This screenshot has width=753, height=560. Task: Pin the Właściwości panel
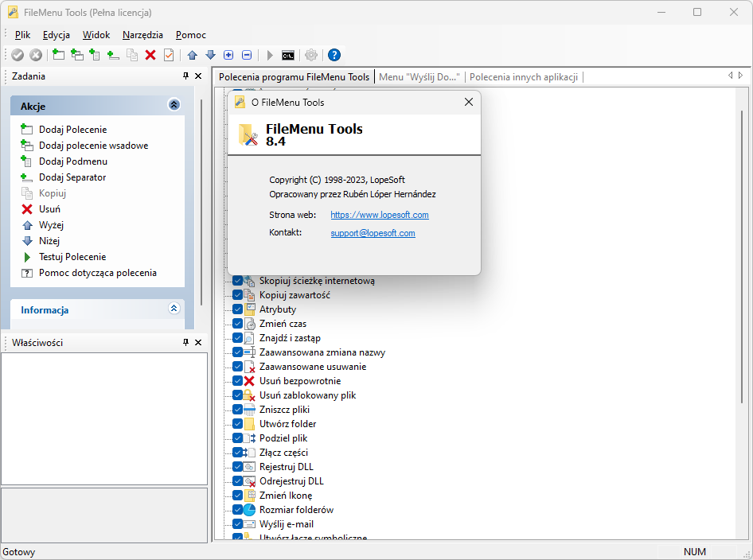click(x=185, y=342)
